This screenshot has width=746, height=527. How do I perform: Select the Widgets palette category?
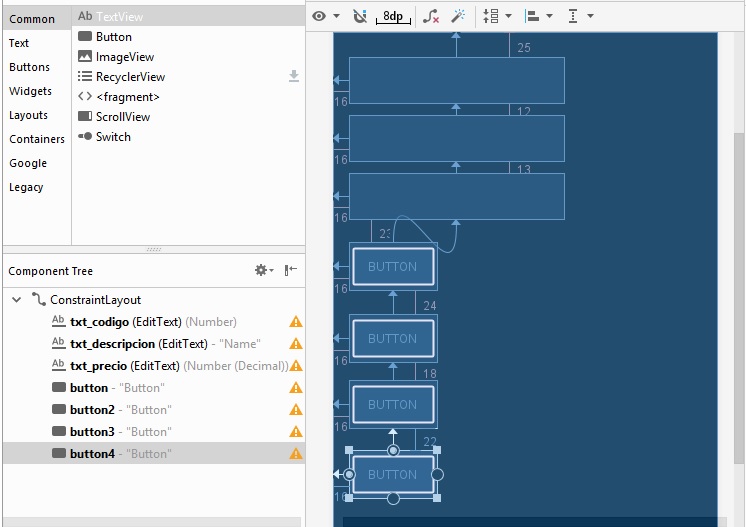click(x=30, y=91)
